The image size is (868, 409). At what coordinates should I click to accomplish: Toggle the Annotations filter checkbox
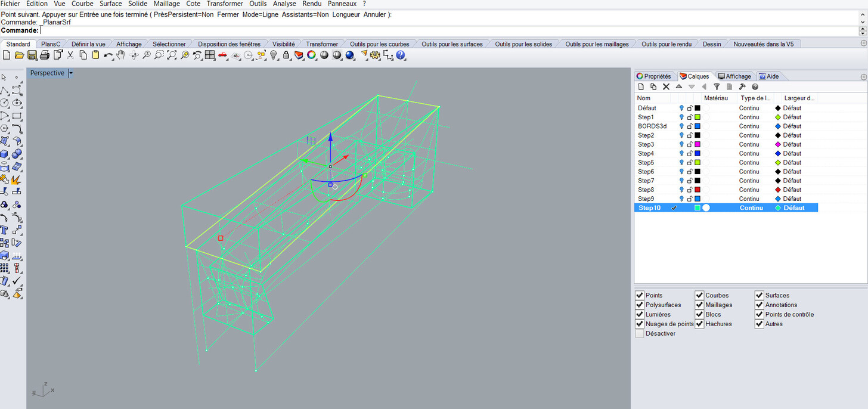point(759,305)
